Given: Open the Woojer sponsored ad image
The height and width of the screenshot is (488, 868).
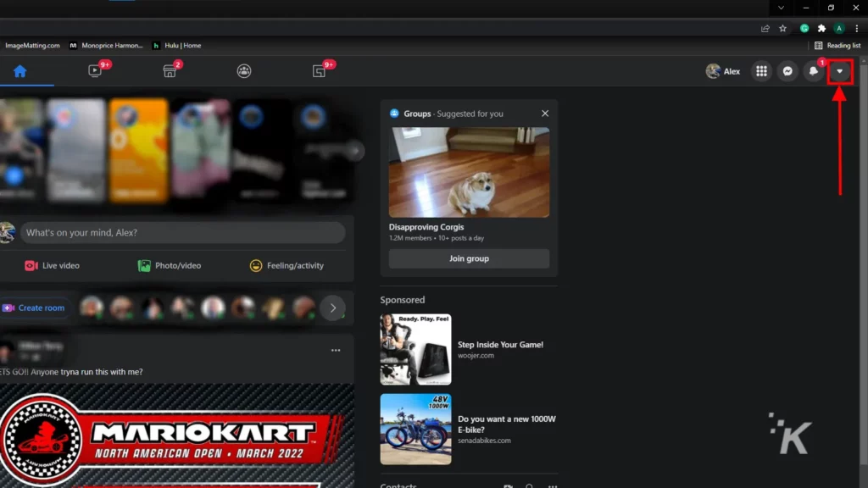Looking at the screenshot, I should pyautogui.click(x=415, y=350).
